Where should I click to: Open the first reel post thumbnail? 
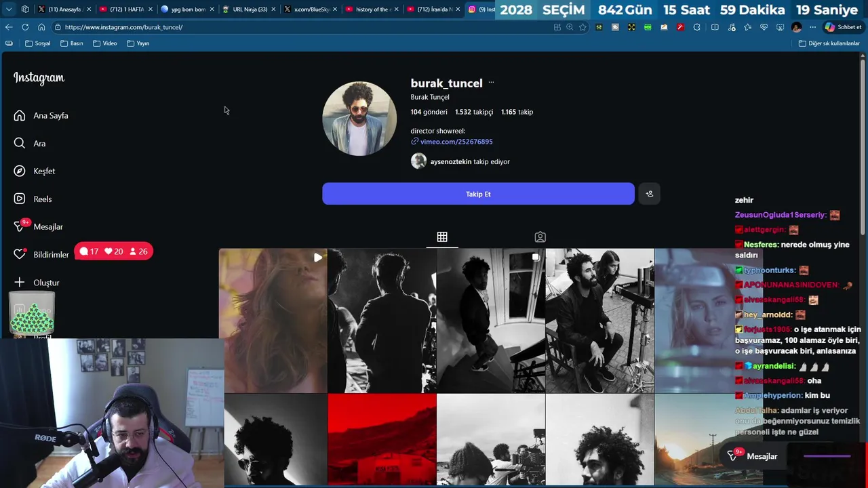click(x=273, y=320)
